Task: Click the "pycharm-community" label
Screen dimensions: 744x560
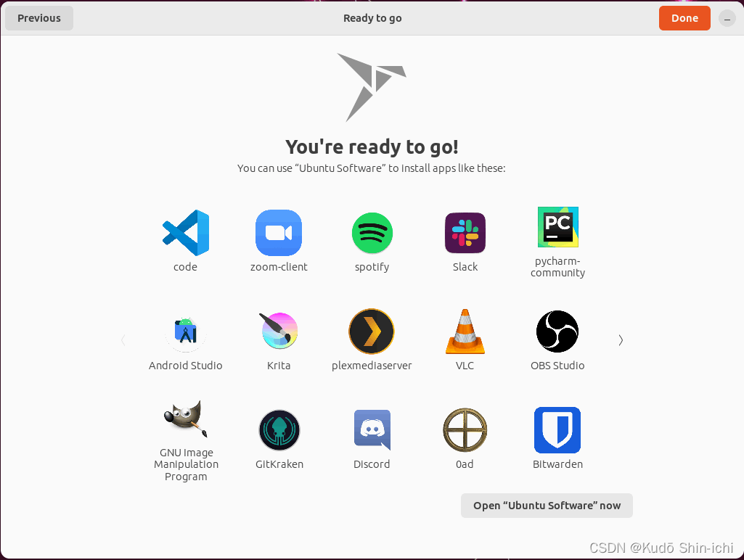Action: point(558,267)
